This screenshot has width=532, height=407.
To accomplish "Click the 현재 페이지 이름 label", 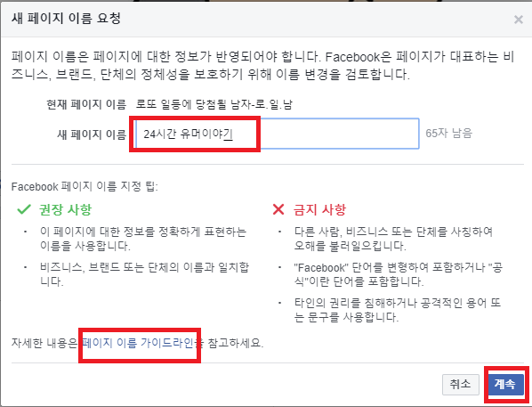I will tap(86, 104).
